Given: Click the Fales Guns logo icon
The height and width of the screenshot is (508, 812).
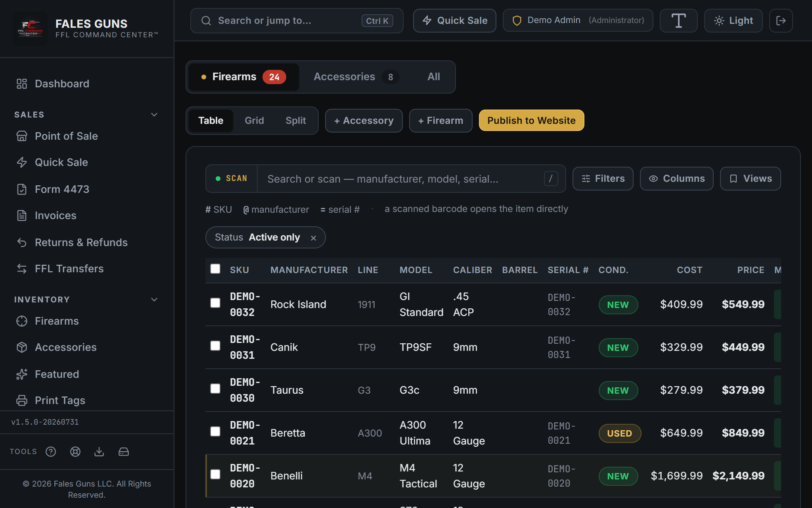Looking at the screenshot, I should pyautogui.click(x=30, y=29).
